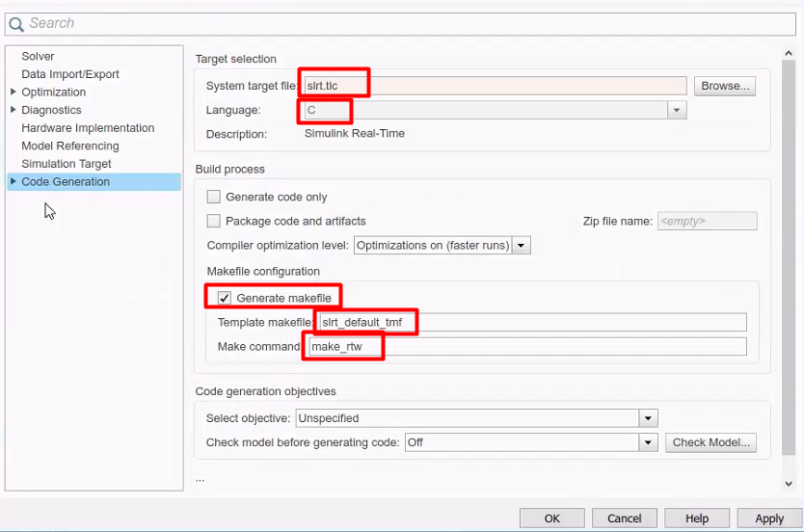Expand the Code Generation tree arrow
The height and width of the screenshot is (532, 804).
pyautogui.click(x=13, y=181)
